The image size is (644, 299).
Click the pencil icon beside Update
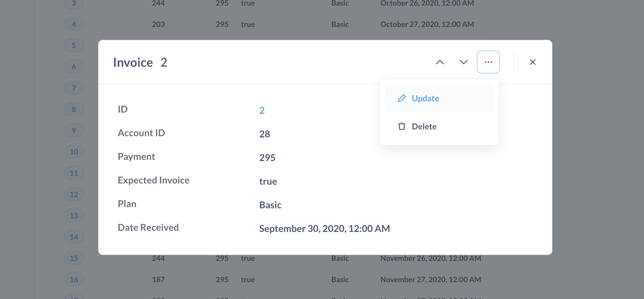401,98
